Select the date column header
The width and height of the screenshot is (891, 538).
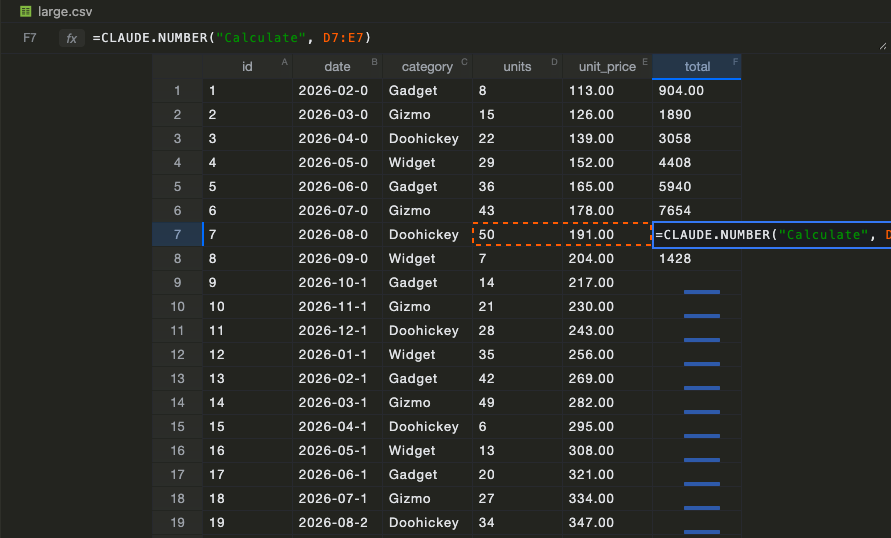(x=338, y=66)
